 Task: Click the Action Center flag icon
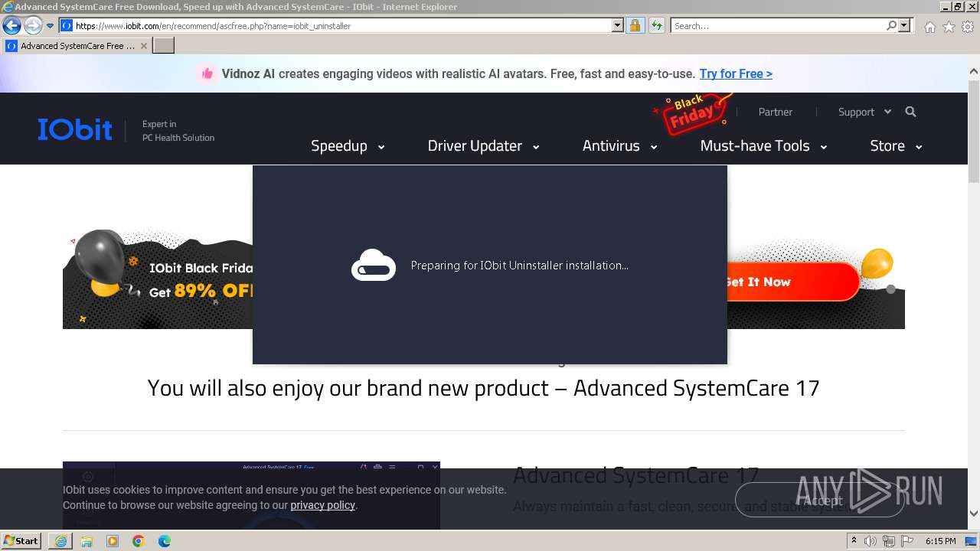click(906, 541)
